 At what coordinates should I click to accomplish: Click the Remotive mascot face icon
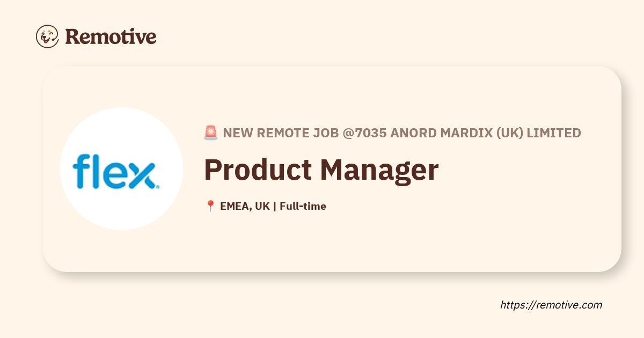(47, 36)
